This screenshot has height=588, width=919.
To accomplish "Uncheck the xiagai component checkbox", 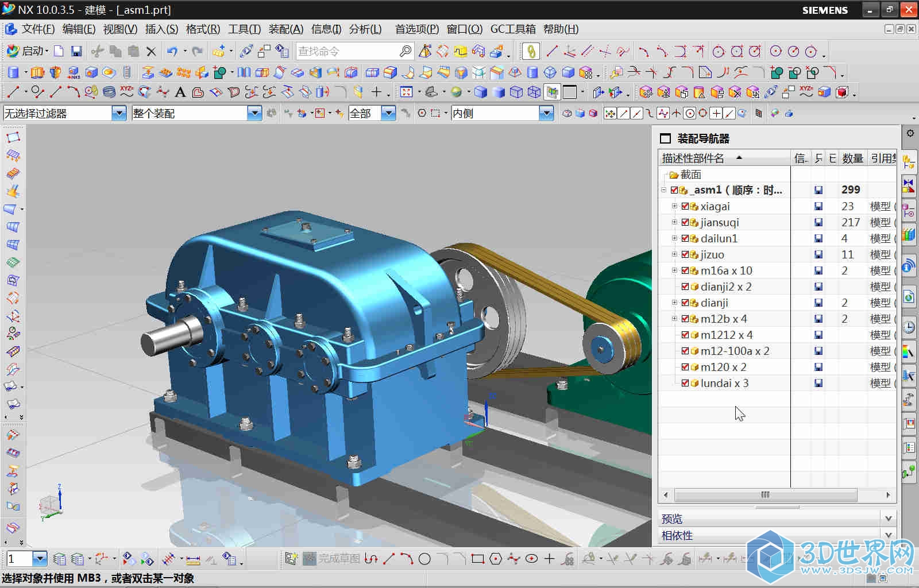I will tap(685, 206).
